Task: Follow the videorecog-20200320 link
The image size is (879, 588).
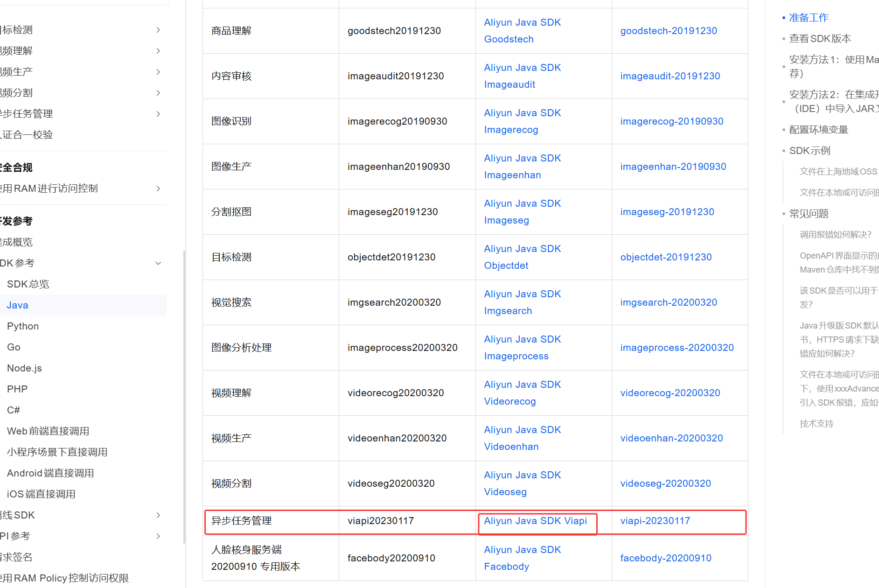Action: coord(670,393)
